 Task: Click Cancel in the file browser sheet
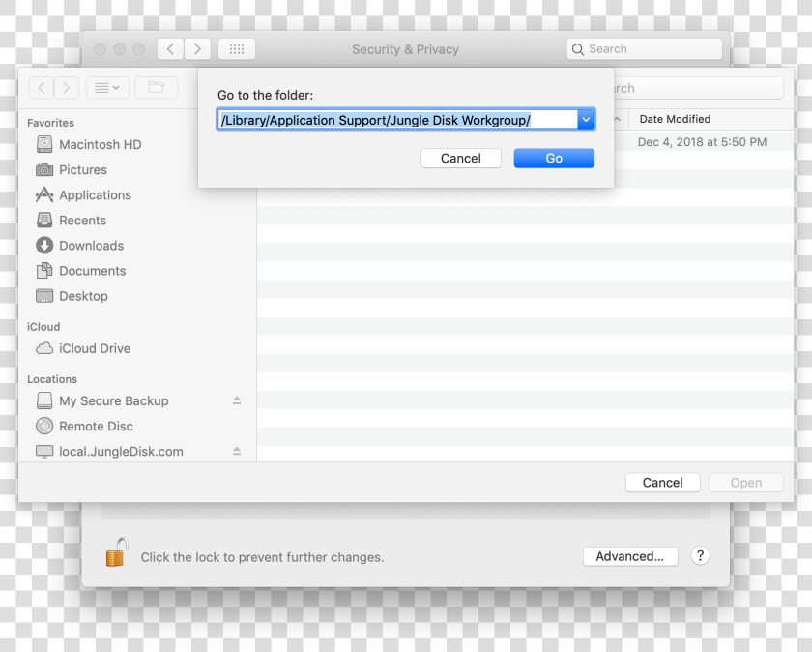click(663, 483)
